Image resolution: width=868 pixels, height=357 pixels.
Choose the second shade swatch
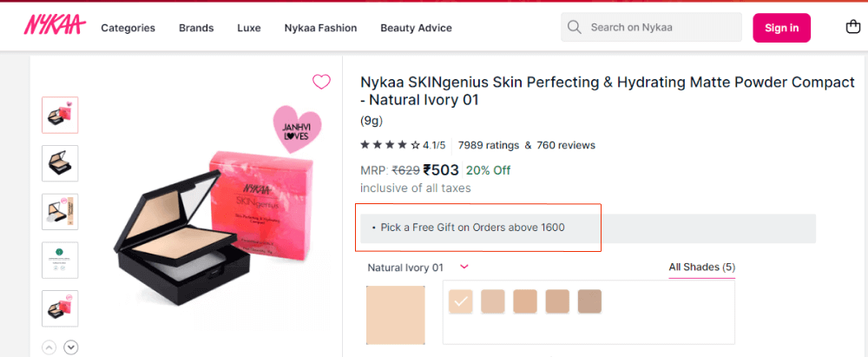pos(492,301)
